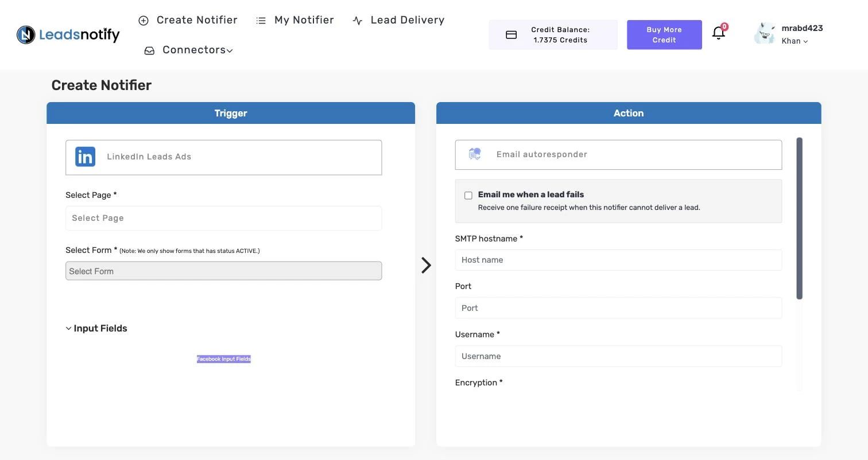Click the Port input field

(x=618, y=308)
